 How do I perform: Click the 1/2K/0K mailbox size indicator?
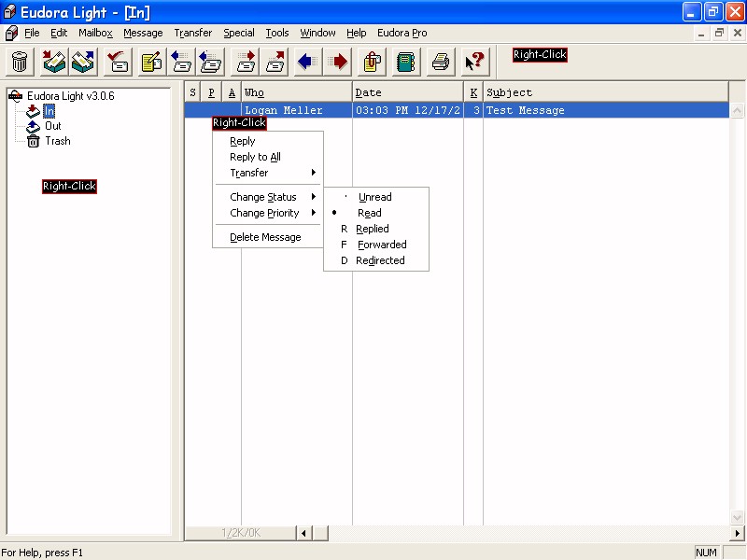(x=241, y=533)
